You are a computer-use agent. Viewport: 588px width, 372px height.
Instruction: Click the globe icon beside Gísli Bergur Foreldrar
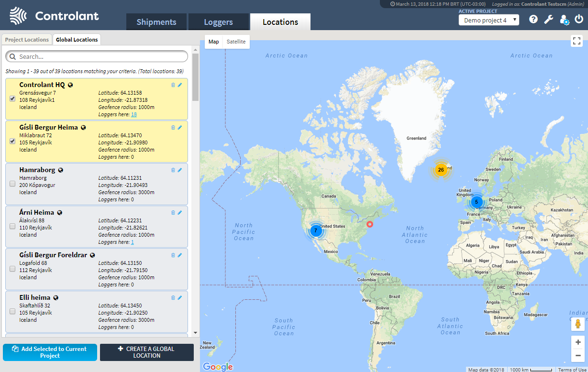tap(92, 255)
